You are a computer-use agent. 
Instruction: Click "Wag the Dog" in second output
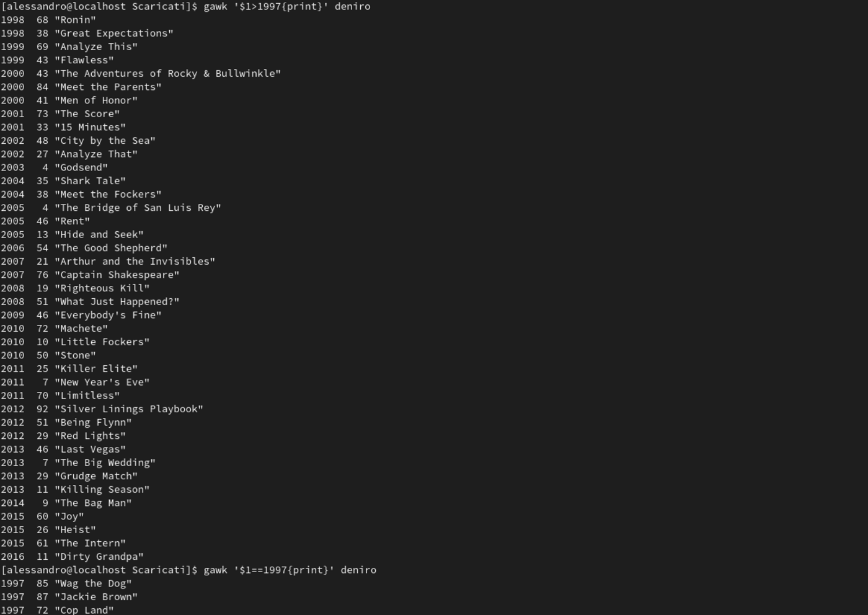click(93, 583)
